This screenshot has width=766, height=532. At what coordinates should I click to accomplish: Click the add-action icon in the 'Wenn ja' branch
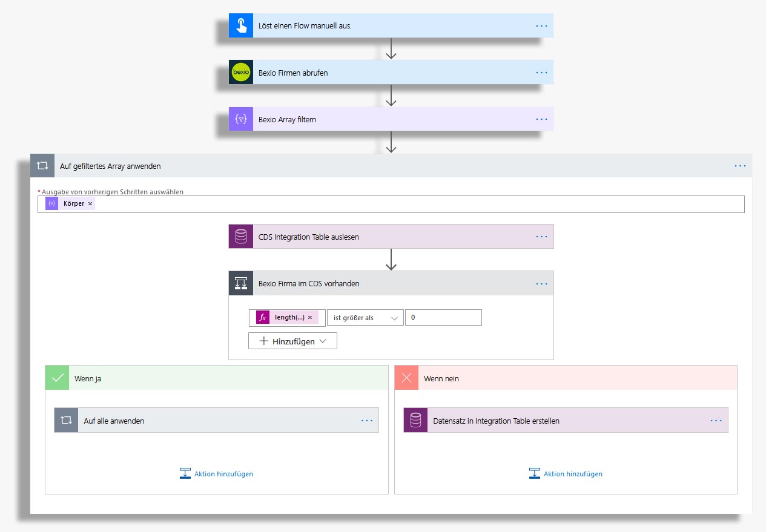pyautogui.click(x=185, y=474)
